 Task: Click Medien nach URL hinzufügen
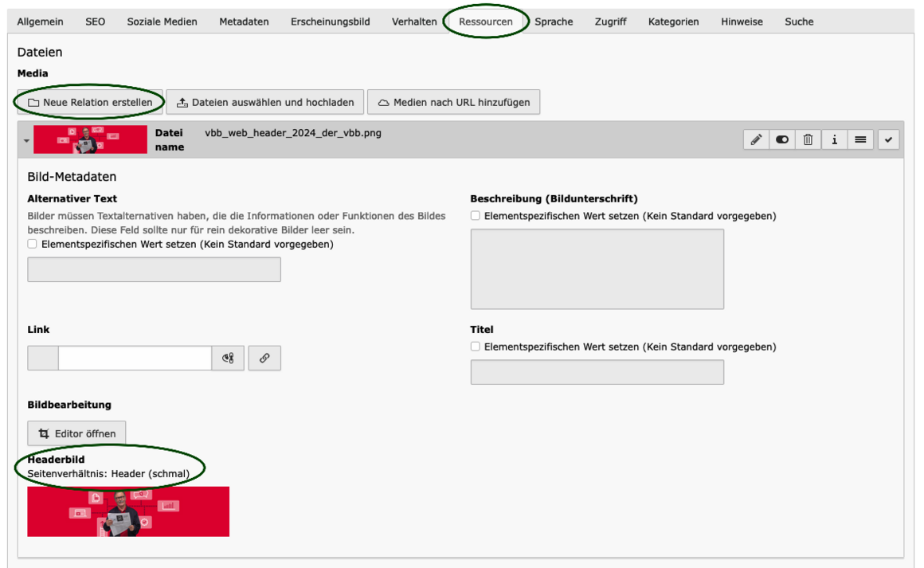tap(454, 102)
